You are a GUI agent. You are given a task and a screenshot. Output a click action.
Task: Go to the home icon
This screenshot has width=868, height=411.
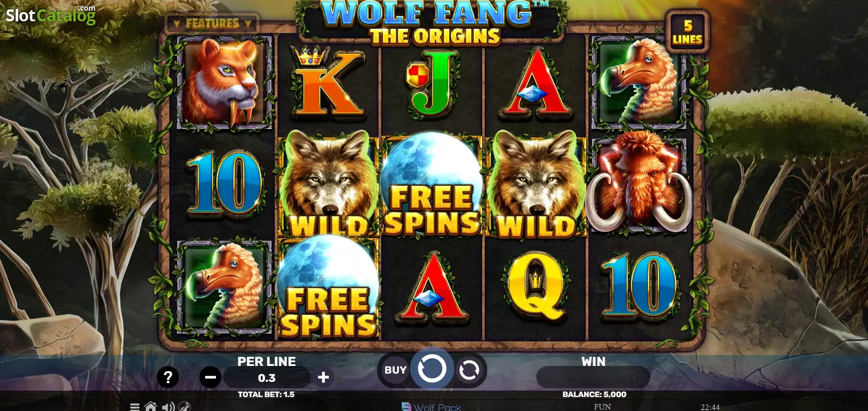coord(150,406)
